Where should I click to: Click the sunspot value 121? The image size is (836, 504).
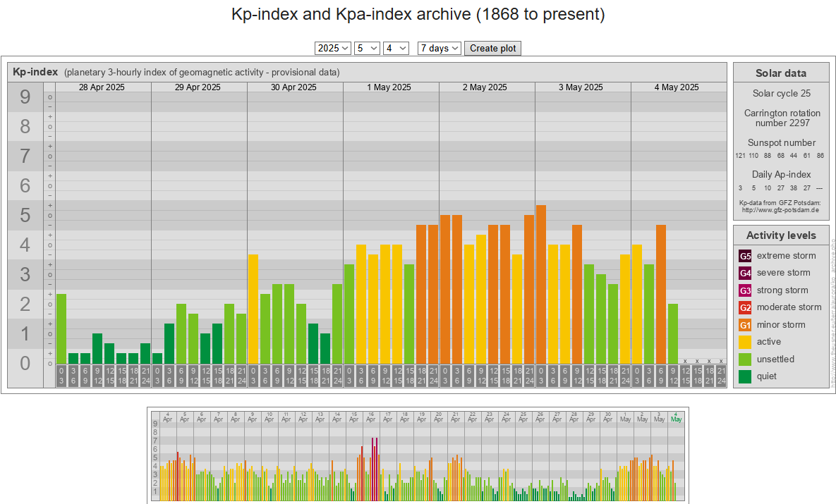740,156
